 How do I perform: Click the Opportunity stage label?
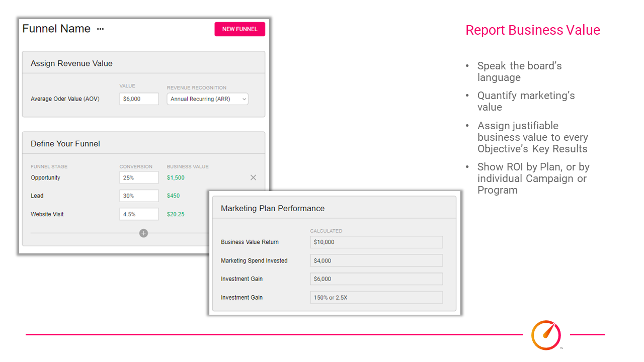pos(45,177)
